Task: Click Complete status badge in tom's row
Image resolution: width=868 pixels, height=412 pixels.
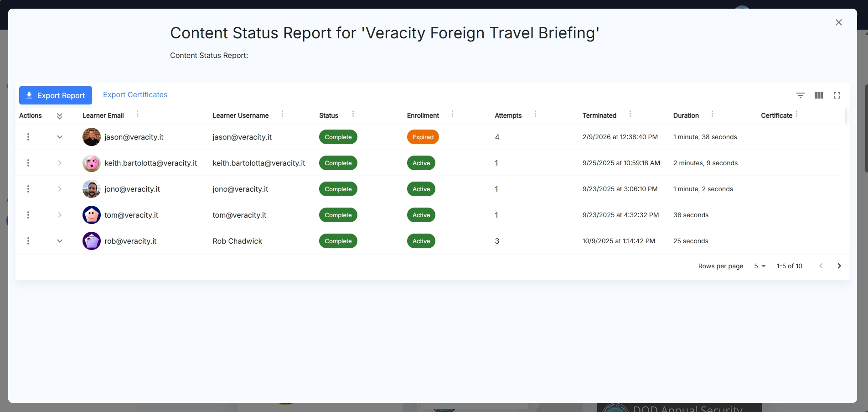Action: (x=338, y=215)
